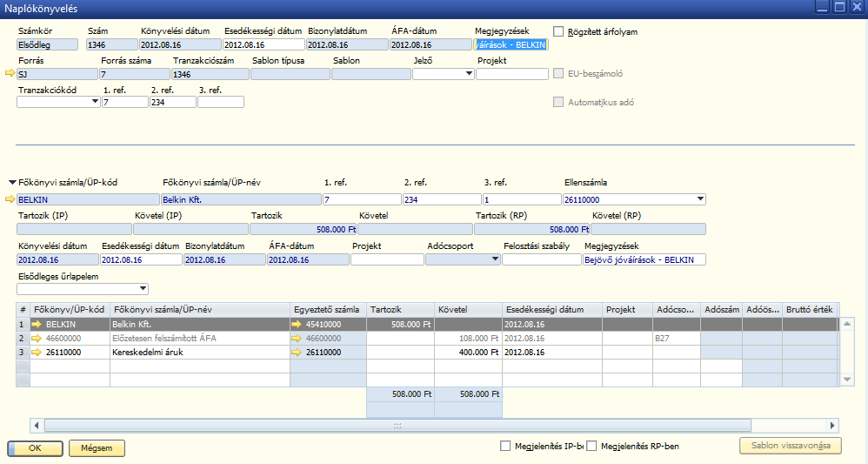Click the OK button
Image resolution: width=868 pixels, height=464 pixels.
click(35, 448)
